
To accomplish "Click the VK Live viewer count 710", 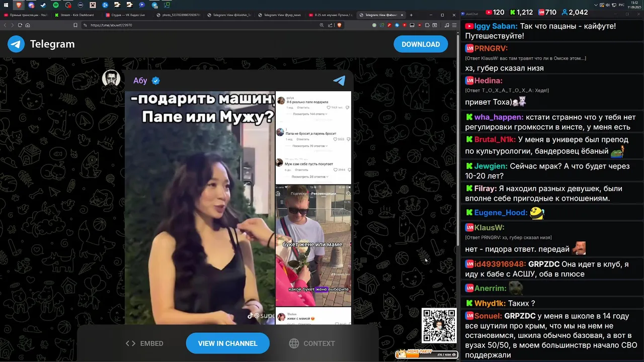I will point(547,12).
